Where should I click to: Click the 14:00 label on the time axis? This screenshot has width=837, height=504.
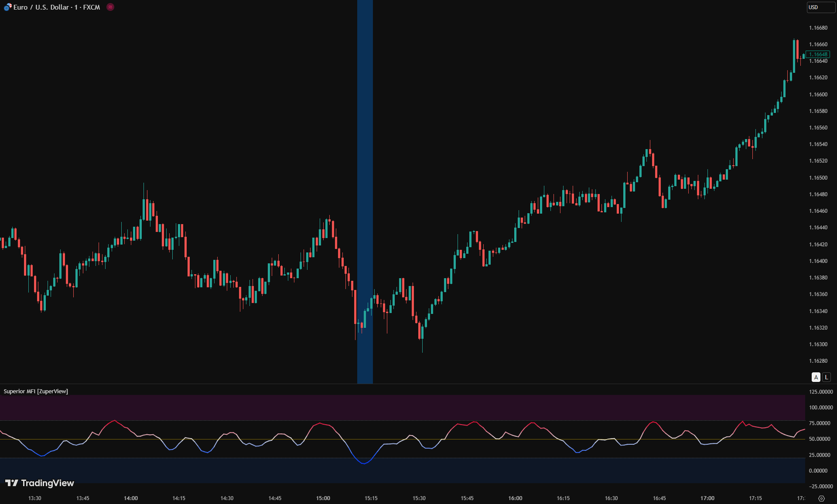pyautogui.click(x=131, y=498)
